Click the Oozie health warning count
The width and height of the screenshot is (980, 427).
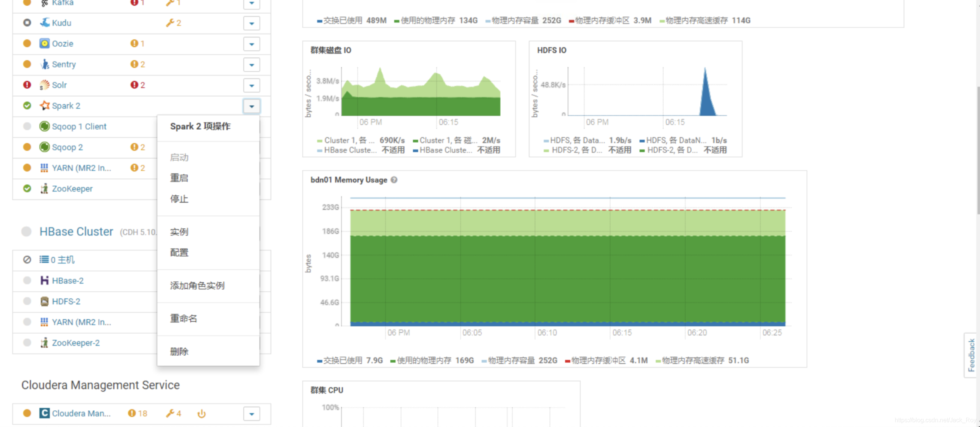pos(138,43)
